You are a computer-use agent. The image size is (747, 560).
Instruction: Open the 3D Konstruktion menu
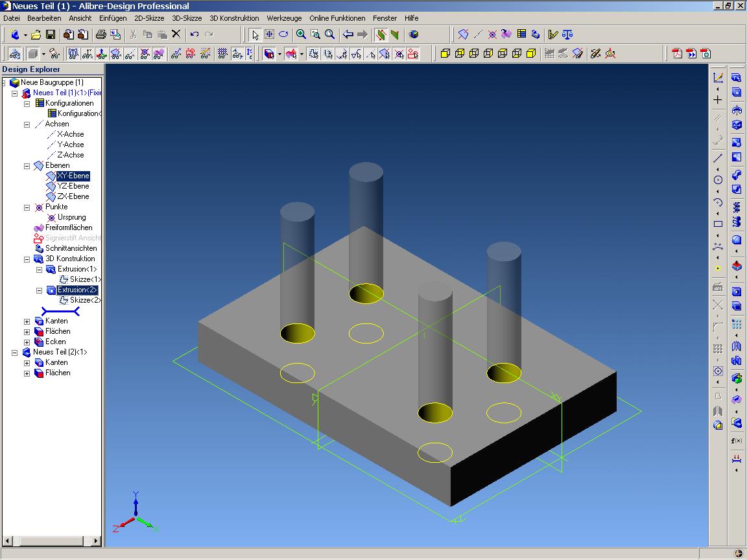tap(234, 18)
